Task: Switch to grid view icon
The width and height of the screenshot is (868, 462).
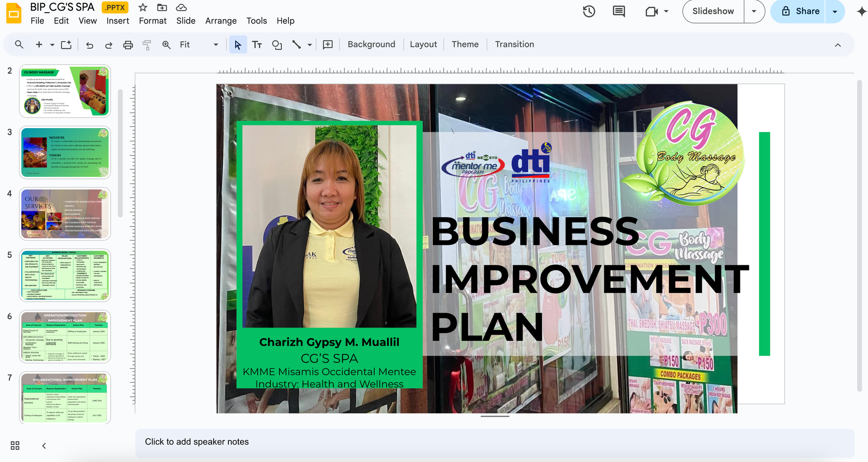Action: click(x=15, y=445)
